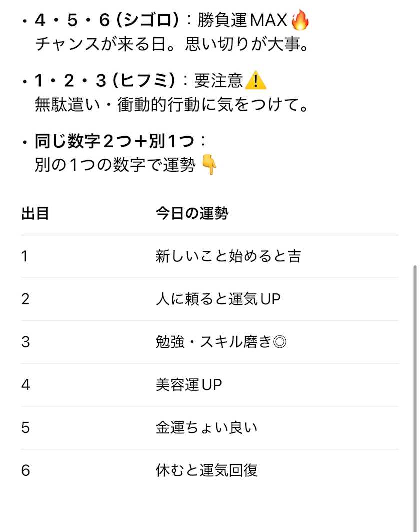This screenshot has height=532, width=420.
Task: Select the 新しいこと始めると吉 fortune cell
Action: (x=228, y=256)
